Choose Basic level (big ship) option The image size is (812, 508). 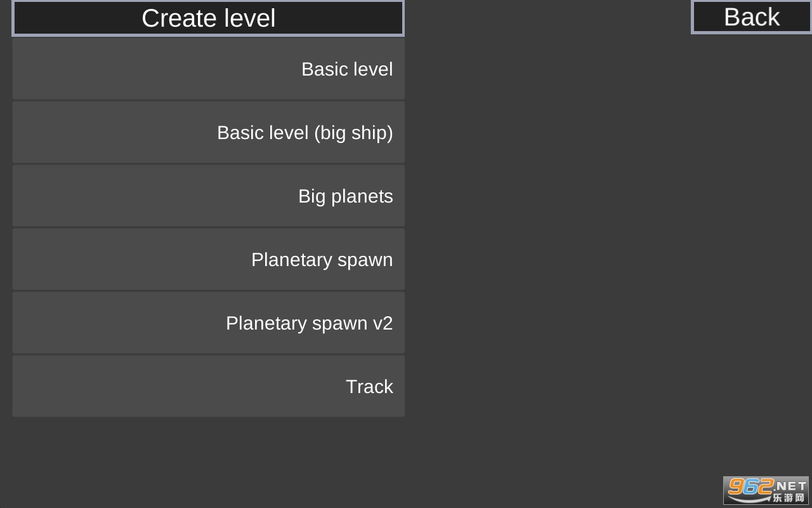(208, 132)
